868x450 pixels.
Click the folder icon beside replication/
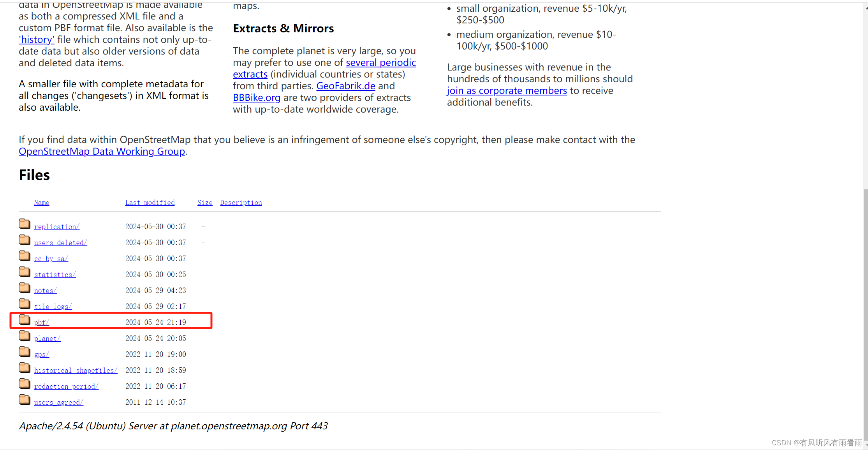25,224
